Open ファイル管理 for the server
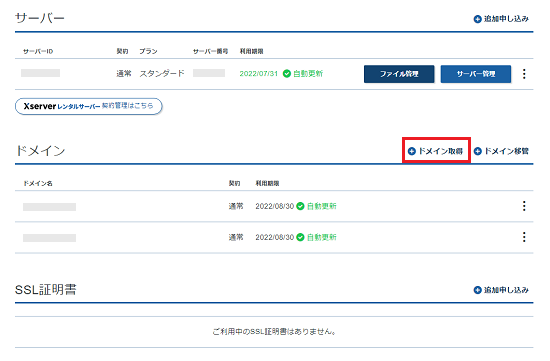The image size is (550, 361). click(x=399, y=74)
